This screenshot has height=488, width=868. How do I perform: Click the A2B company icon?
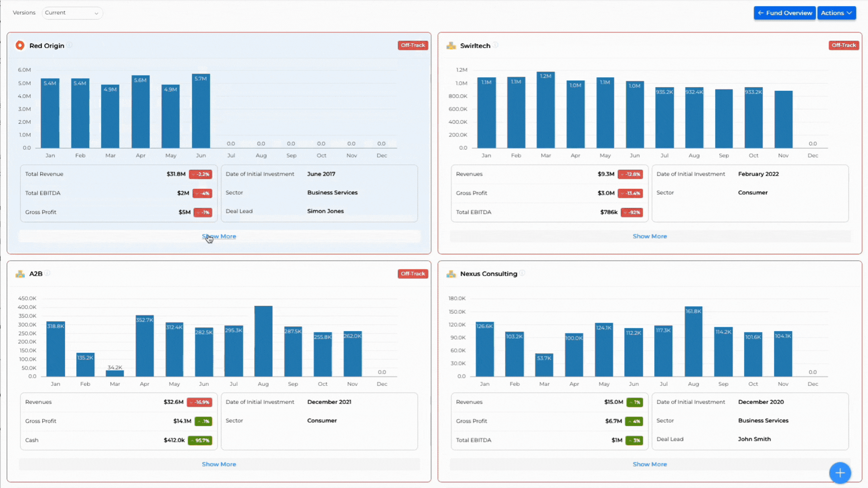click(20, 273)
